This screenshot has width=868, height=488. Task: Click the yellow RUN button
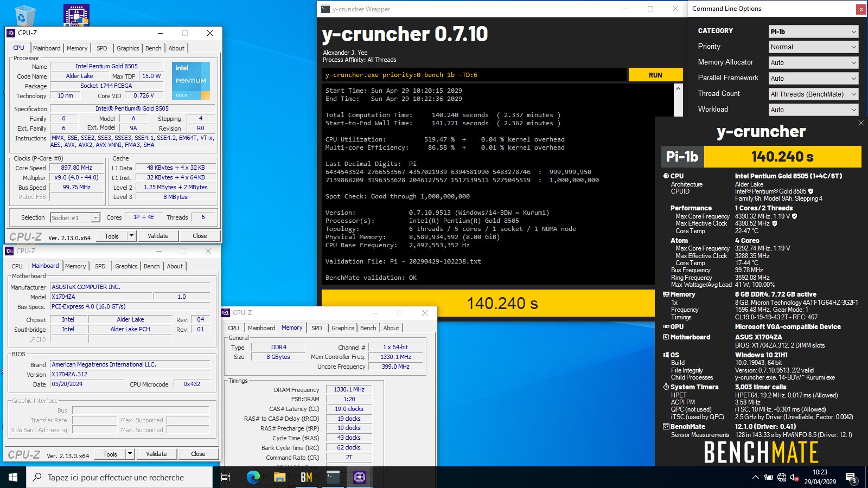(655, 75)
